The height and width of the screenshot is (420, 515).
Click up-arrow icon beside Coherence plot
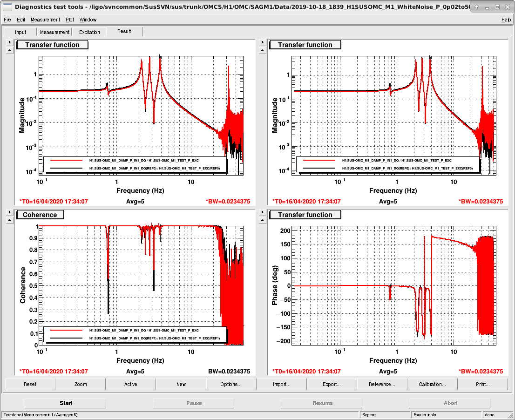pos(9,220)
